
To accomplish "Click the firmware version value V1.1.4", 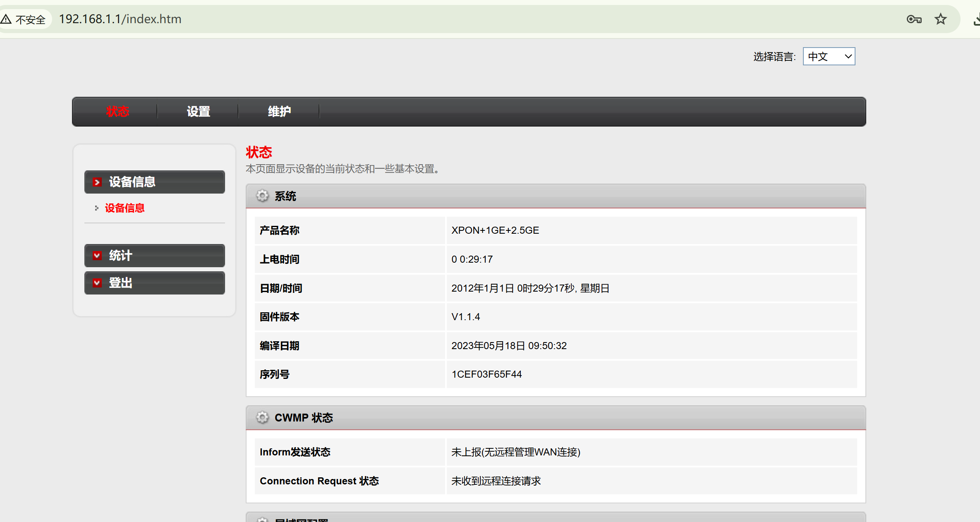I will pos(465,317).
